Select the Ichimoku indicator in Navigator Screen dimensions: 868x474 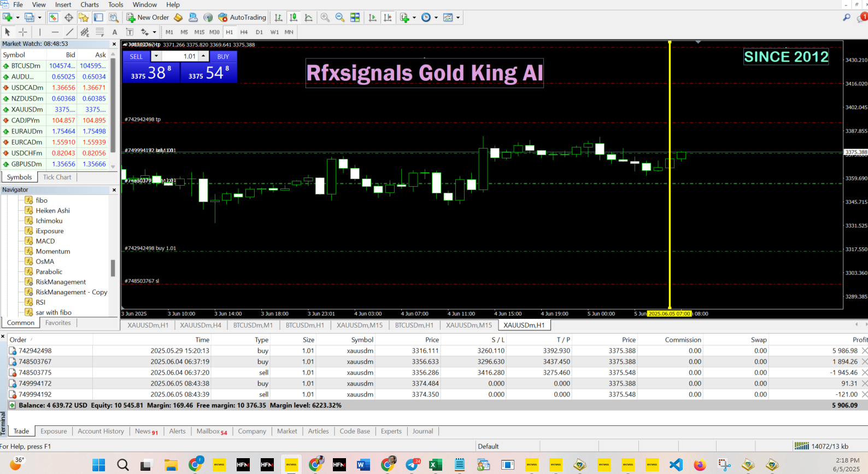[x=49, y=221]
